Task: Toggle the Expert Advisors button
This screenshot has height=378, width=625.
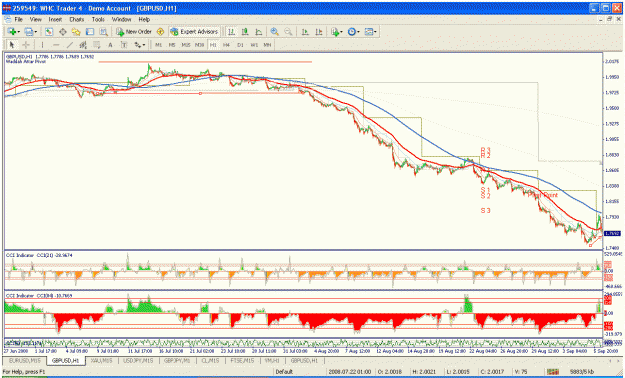Action: tap(194, 32)
